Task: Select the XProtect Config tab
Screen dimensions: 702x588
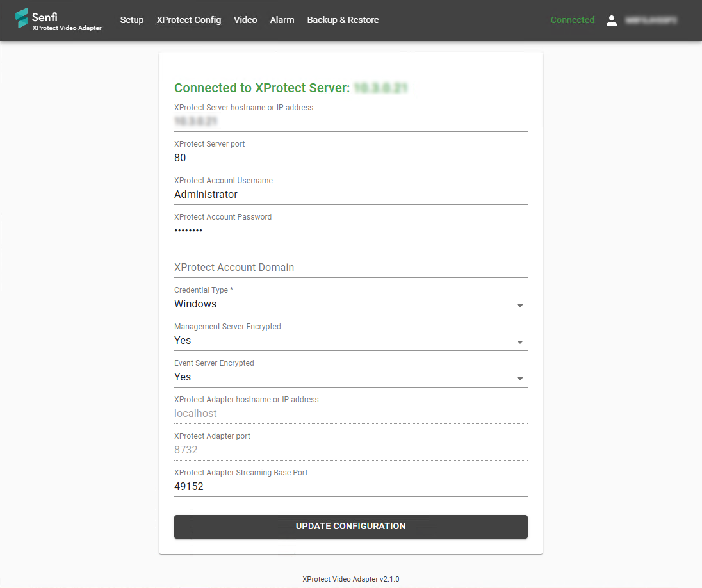Action: click(189, 20)
